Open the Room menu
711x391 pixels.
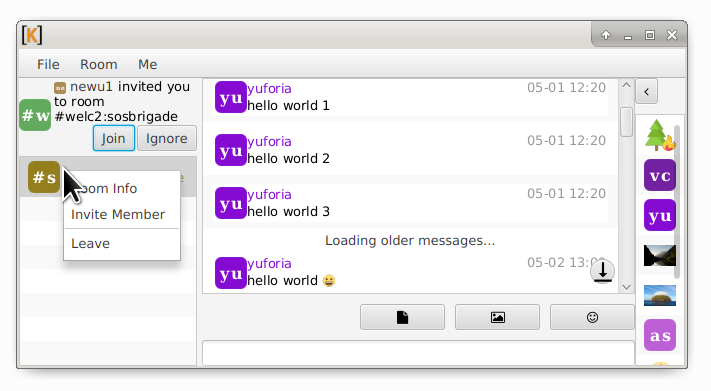[x=98, y=64]
